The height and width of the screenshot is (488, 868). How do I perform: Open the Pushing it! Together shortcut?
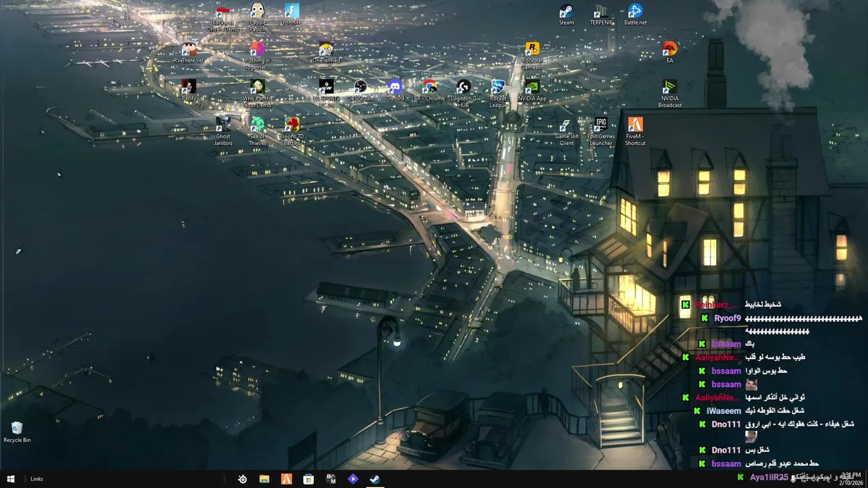tap(257, 56)
